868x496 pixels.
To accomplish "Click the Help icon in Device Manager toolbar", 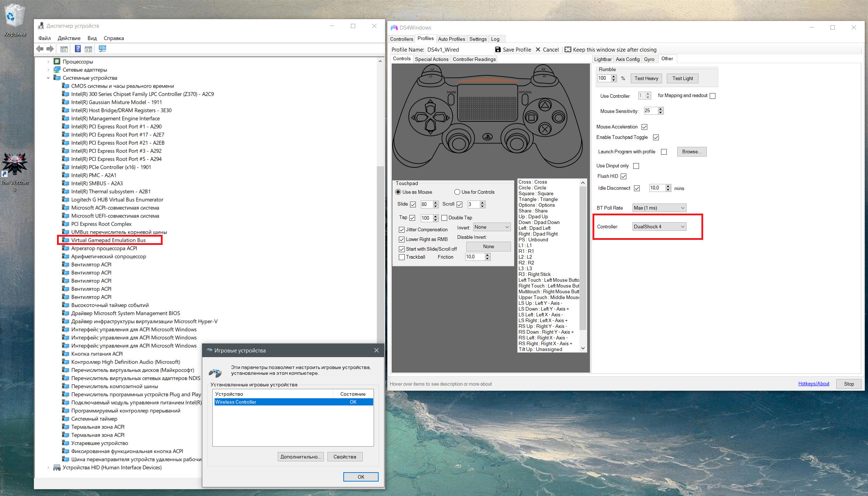I will click(x=78, y=49).
